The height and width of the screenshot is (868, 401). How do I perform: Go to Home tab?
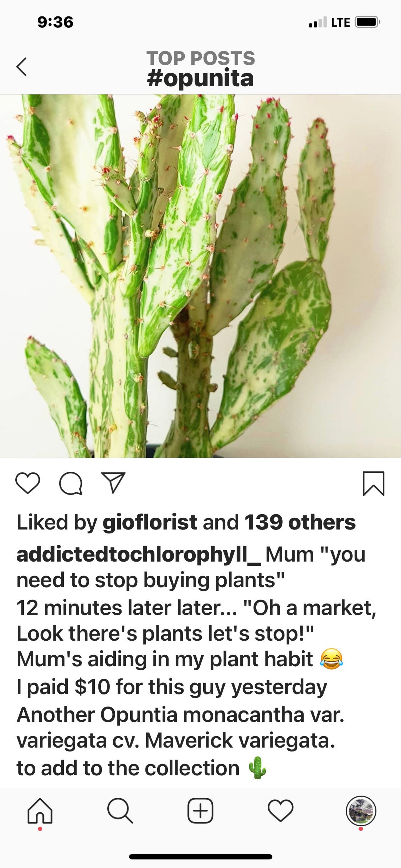(40, 811)
